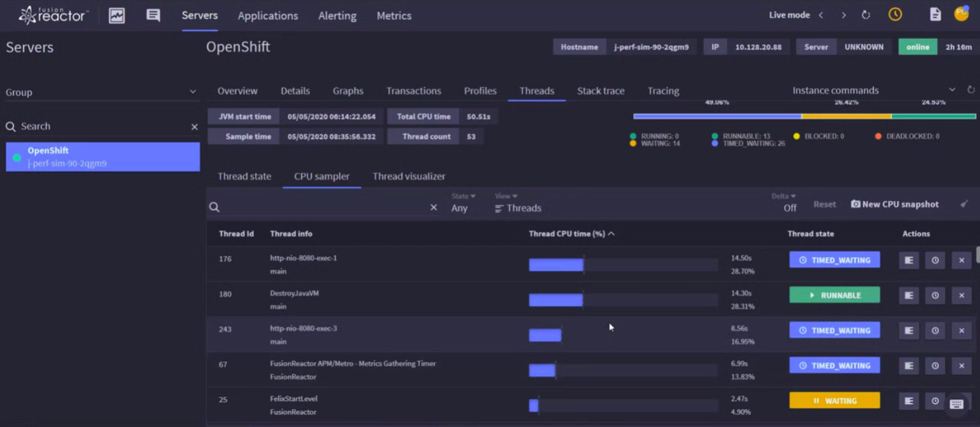Click the clock action for thread 180

click(935, 295)
